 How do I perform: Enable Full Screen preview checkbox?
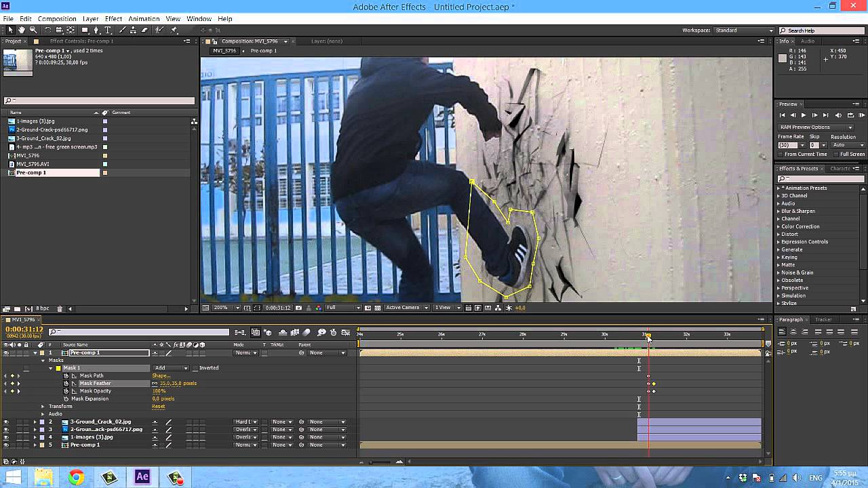tap(837, 155)
